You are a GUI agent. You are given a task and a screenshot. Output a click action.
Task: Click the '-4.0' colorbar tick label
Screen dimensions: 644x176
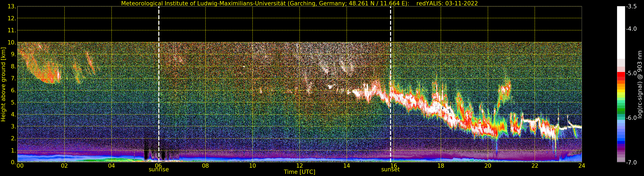point(631,29)
